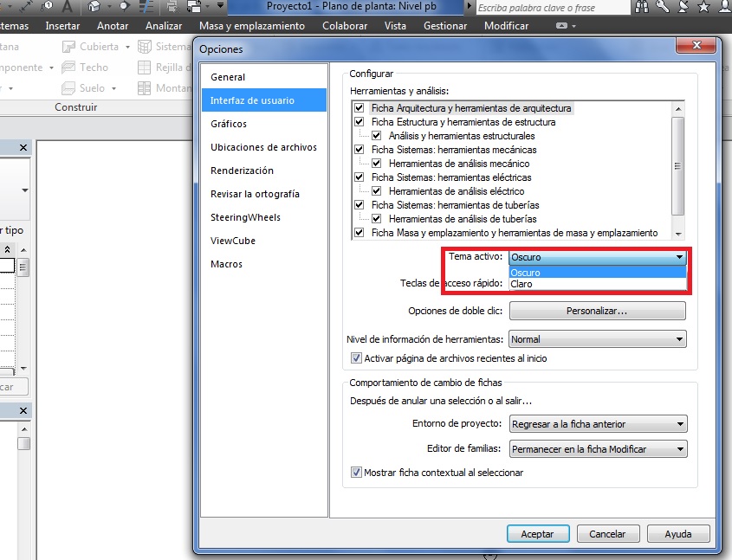Click the Suelo floor tool icon
732x560 pixels.
point(68,88)
